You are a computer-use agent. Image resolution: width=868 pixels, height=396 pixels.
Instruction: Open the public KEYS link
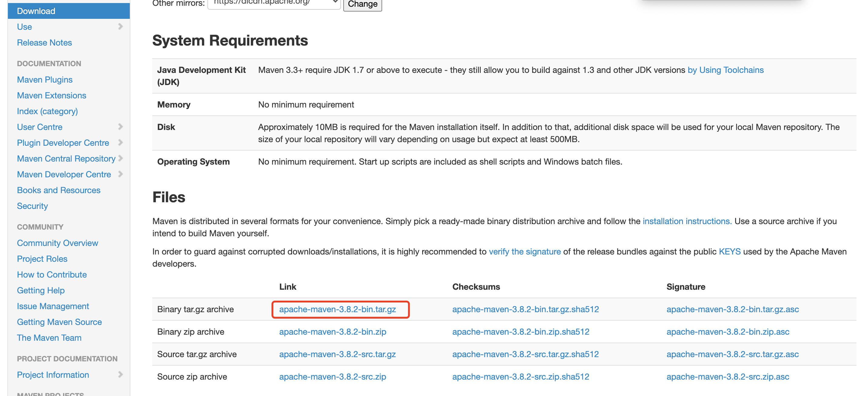click(x=729, y=251)
